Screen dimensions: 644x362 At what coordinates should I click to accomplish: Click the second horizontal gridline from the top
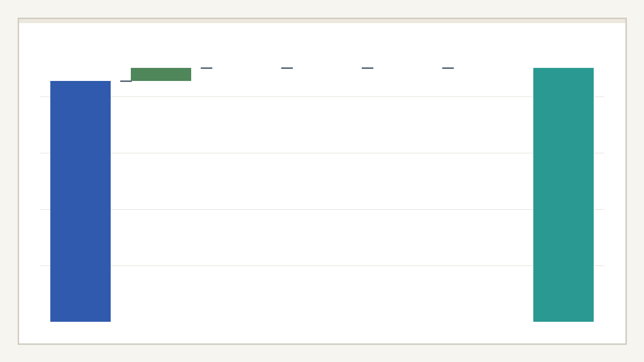tap(322, 153)
